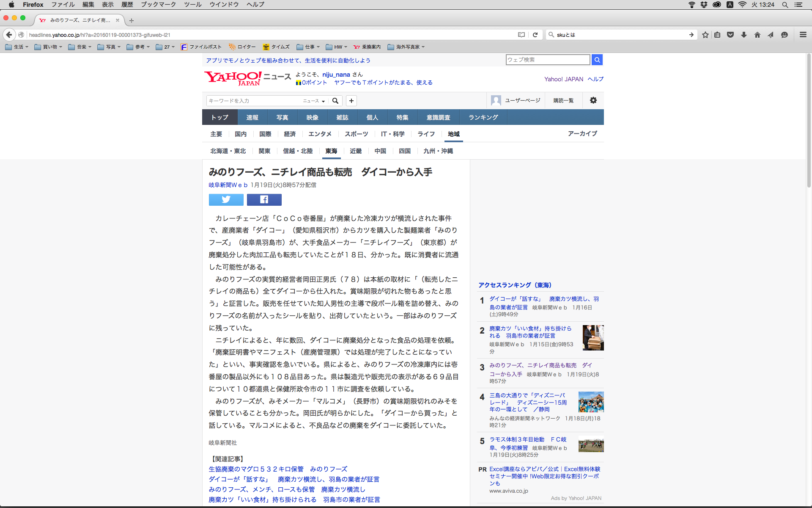Click the Firefox reload page icon

point(535,35)
